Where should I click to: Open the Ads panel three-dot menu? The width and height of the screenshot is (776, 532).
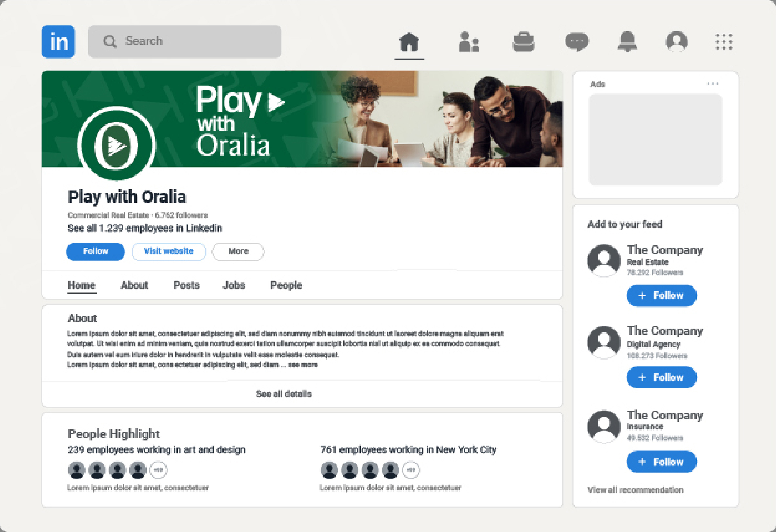click(713, 83)
